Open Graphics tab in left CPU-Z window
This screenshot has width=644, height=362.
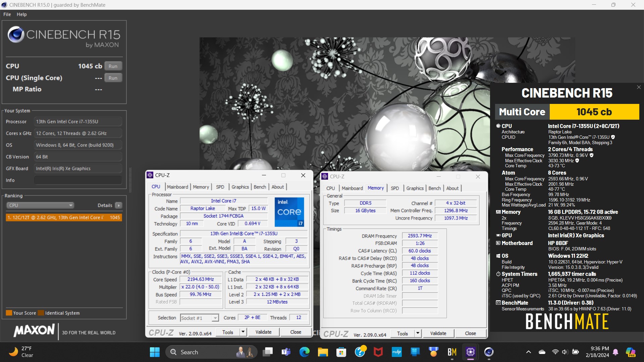coord(240,187)
